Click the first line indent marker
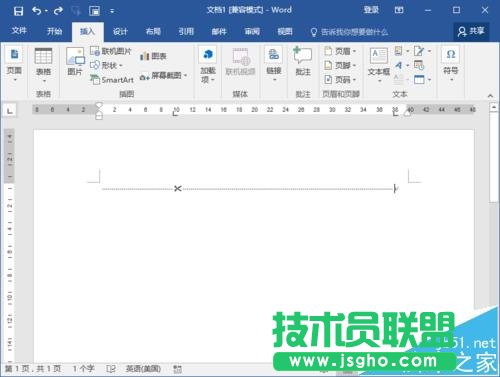The height and width of the screenshot is (377, 500). (x=99, y=105)
